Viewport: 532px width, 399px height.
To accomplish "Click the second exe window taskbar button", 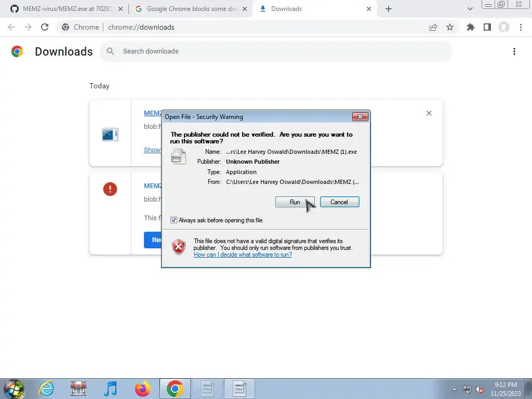I will [240, 389].
